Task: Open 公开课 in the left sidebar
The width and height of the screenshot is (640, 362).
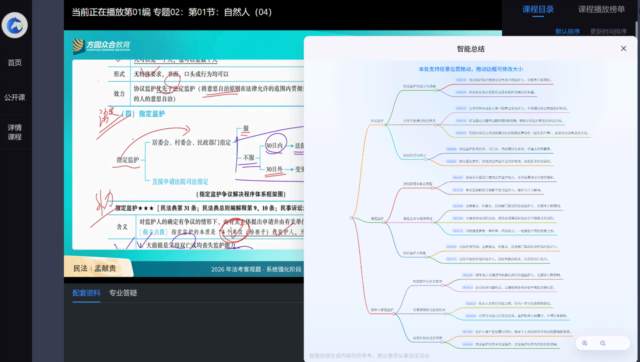Action: [x=15, y=97]
